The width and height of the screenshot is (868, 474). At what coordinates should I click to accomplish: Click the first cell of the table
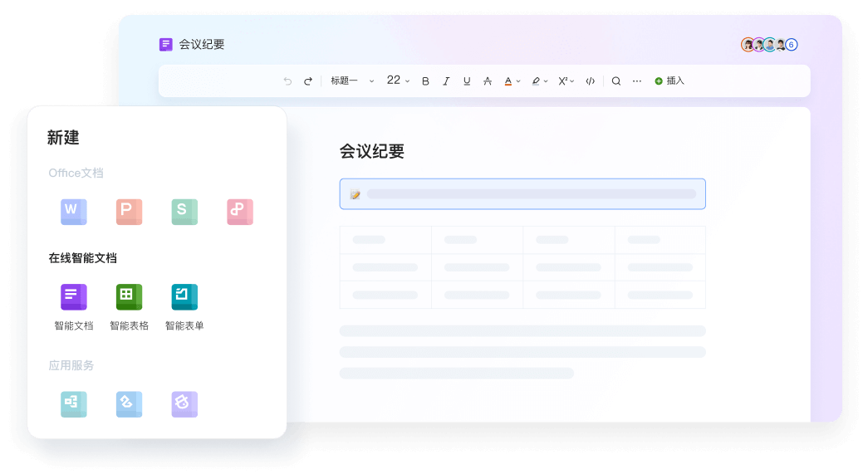point(385,240)
